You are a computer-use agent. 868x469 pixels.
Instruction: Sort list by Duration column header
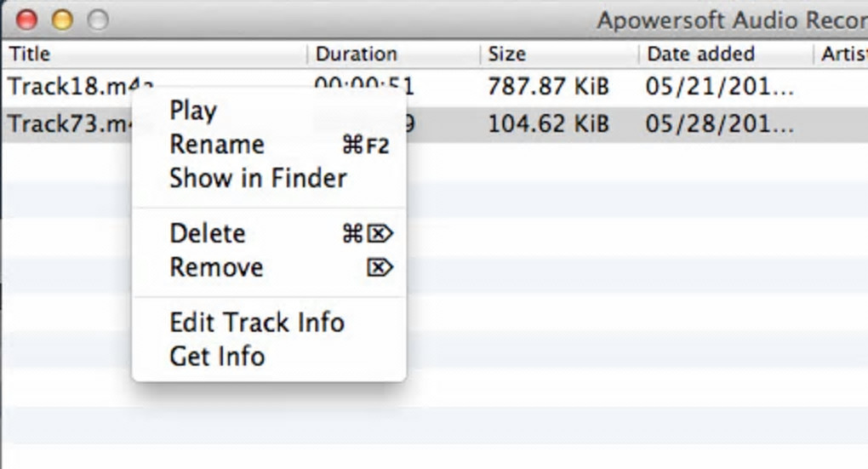(356, 54)
